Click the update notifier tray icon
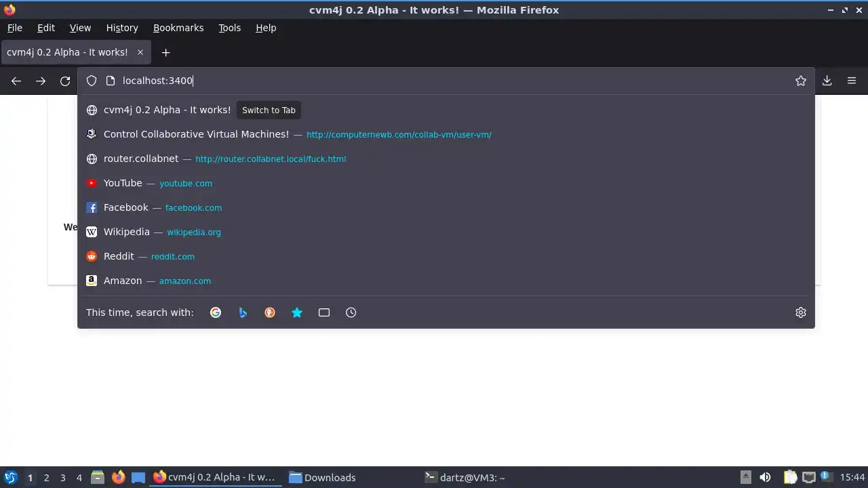 tap(826, 476)
